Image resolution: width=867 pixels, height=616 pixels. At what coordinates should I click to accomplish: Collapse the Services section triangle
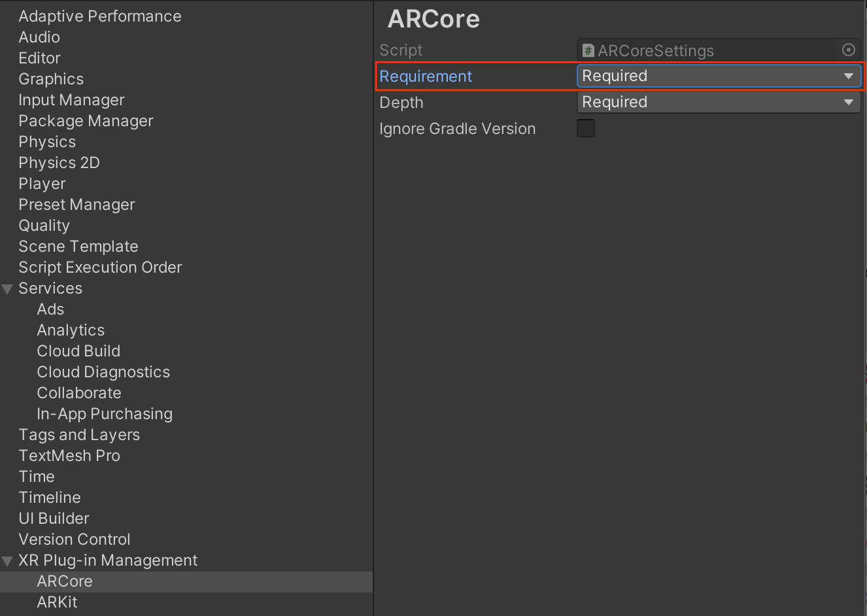click(8, 289)
